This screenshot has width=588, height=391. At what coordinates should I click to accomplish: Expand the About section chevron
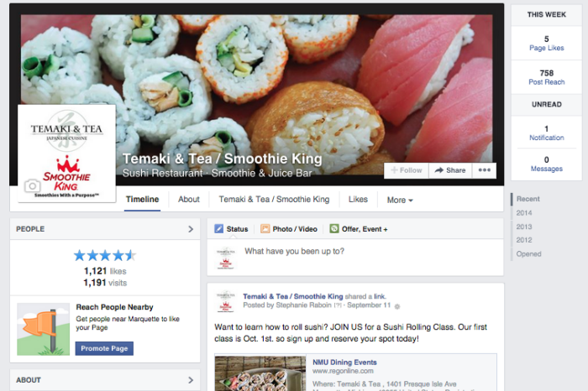click(191, 380)
